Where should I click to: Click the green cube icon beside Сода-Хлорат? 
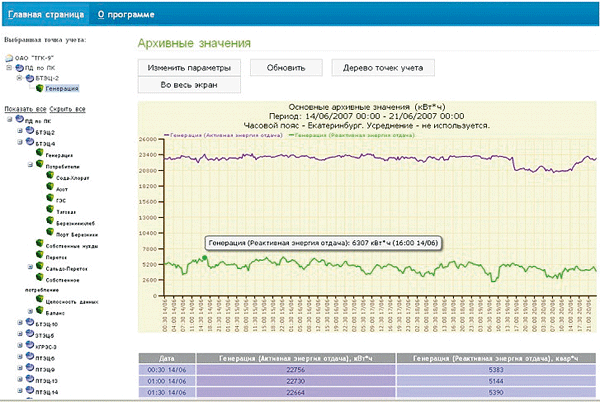pos(50,176)
